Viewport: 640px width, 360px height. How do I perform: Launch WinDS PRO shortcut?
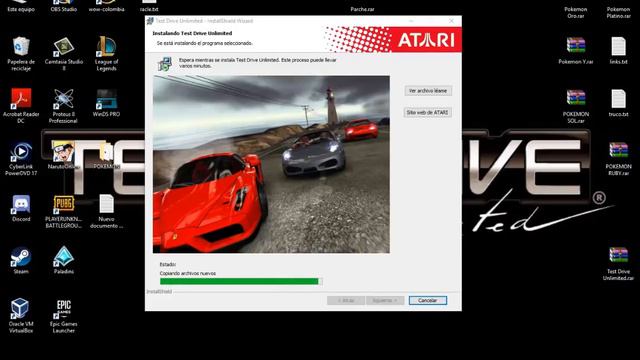click(106, 102)
